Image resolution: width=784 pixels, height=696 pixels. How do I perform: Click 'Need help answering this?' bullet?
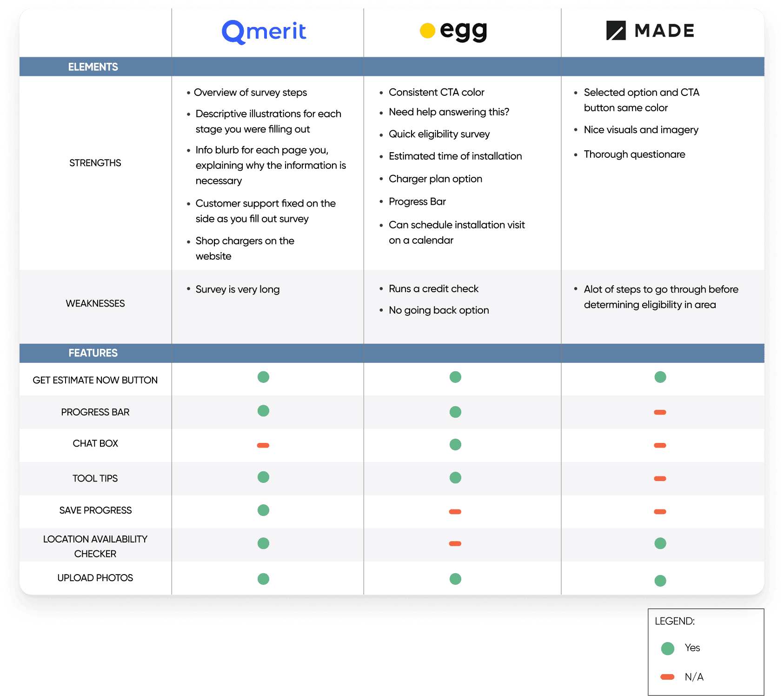pyautogui.click(x=449, y=112)
